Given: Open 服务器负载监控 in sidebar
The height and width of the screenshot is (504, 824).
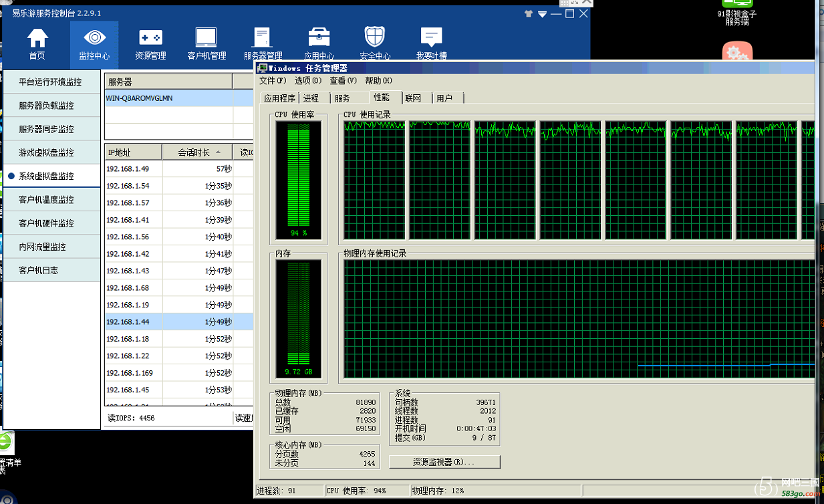Looking at the screenshot, I should click(51, 106).
